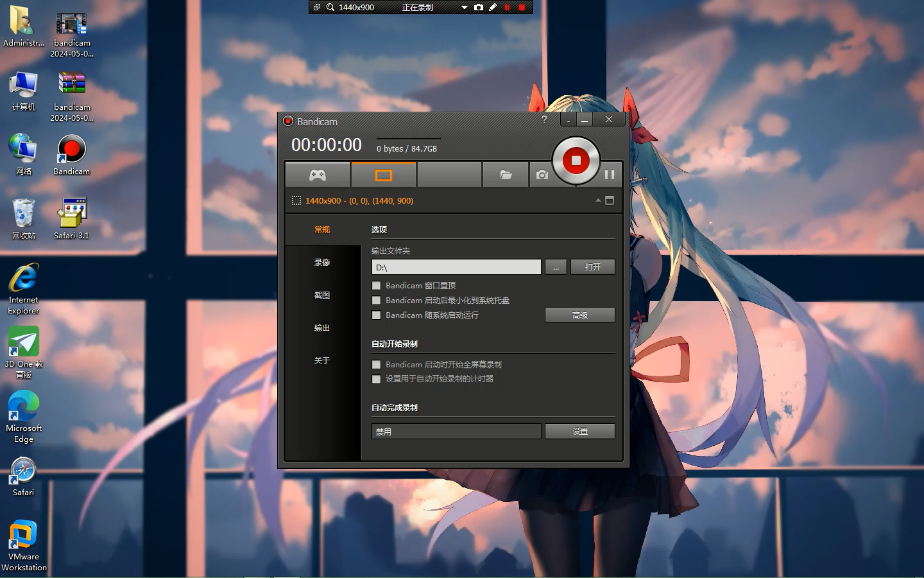
Task: Open the output folder icon in Bandicam toolbar
Action: click(506, 175)
